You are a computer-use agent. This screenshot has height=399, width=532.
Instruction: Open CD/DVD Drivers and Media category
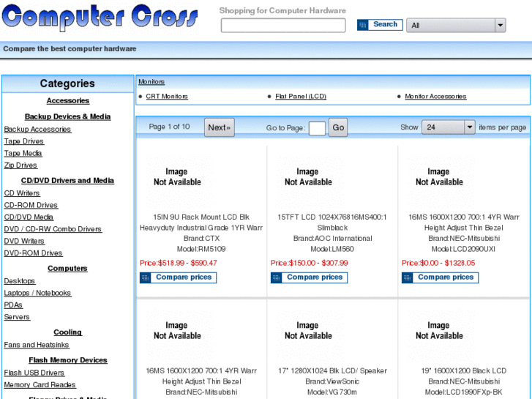point(67,181)
